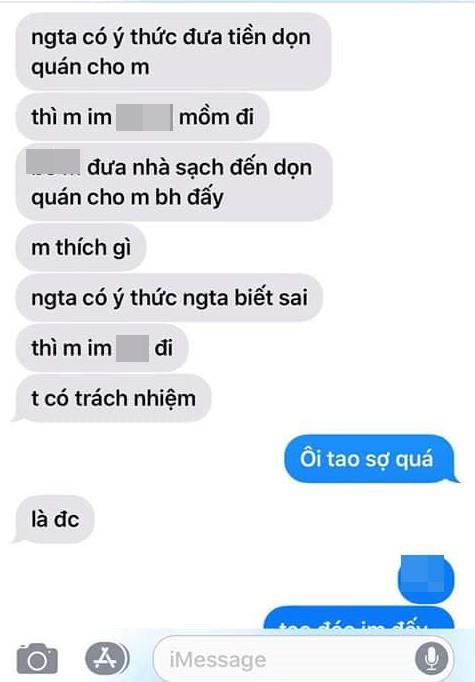Select the partially hidden bottom blue message
Viewport: 475px width, 682px height.
pyautogui.click(x=359, y=618)
